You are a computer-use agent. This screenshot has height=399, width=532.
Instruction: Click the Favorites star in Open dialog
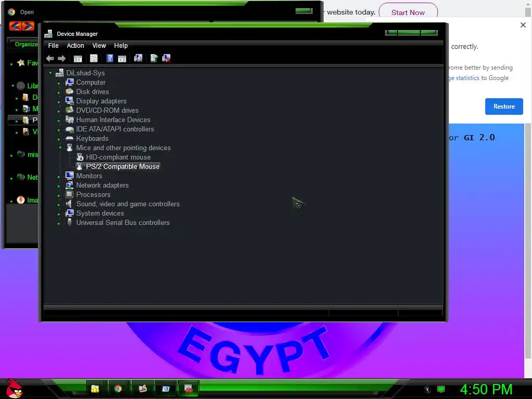click(x=21, y=63)
